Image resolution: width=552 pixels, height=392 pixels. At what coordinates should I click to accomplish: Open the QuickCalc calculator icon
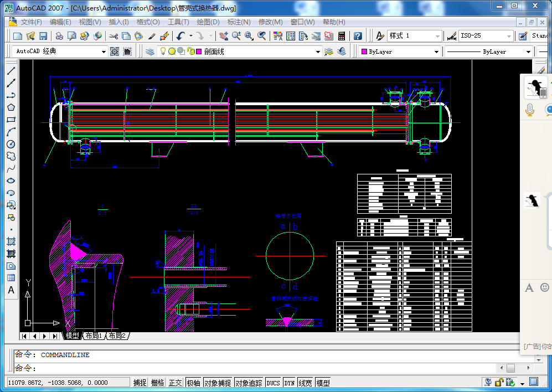pos(342,36)
